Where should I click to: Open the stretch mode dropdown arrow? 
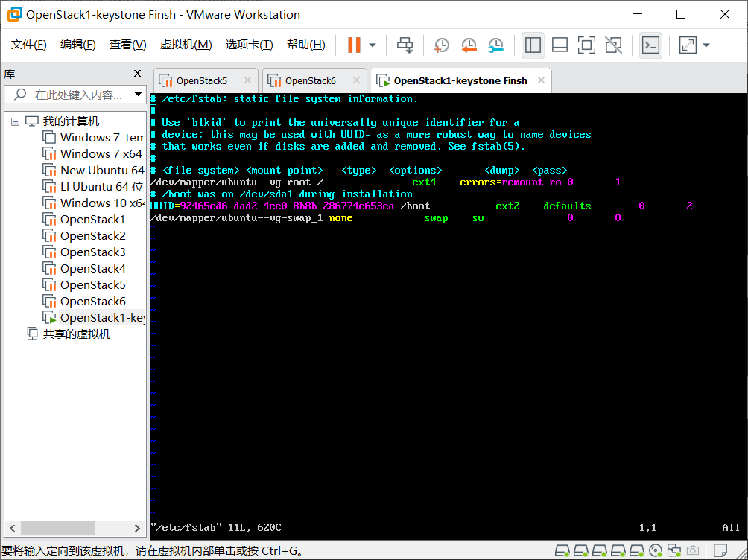(x=706, y=45)
